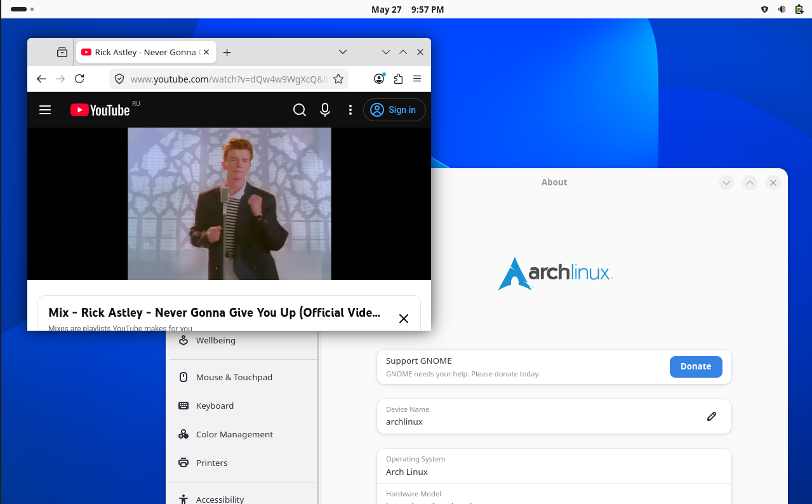Open the volume icon in system tray
812x504 pixels.
pos(782,10)
